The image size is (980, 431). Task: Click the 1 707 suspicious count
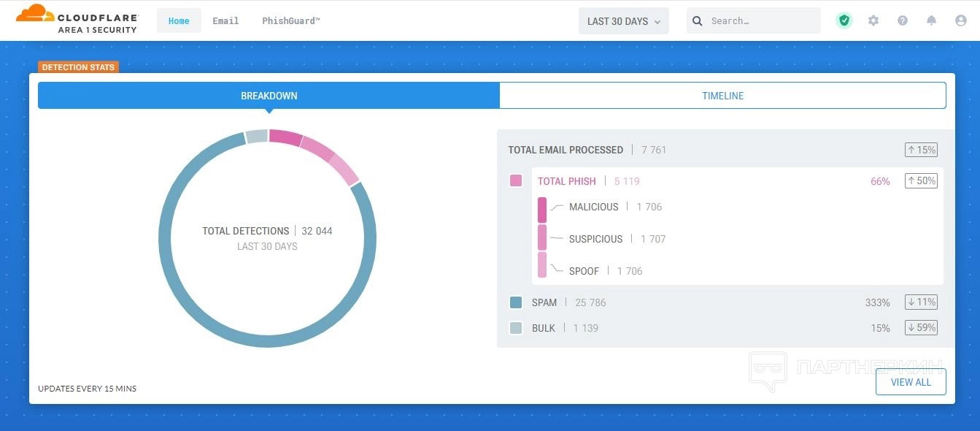[653, 239]
